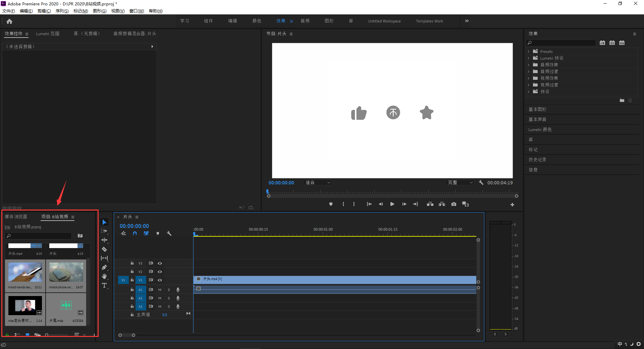Toggle insert sequences as nests

click(123, 233)
